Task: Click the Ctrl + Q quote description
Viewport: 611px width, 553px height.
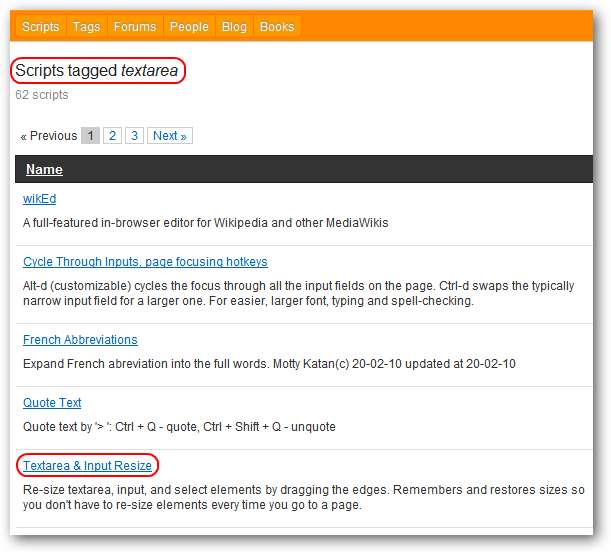Action: [x=179, y=427]
